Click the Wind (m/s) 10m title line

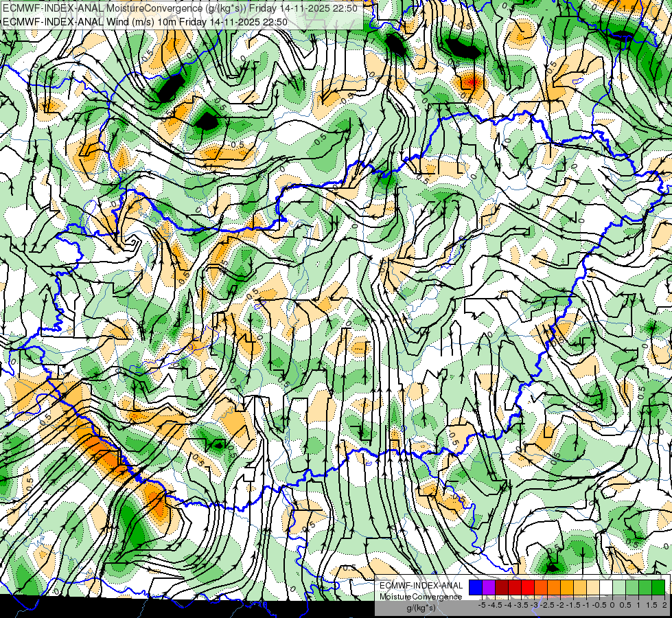coord(145,22)
